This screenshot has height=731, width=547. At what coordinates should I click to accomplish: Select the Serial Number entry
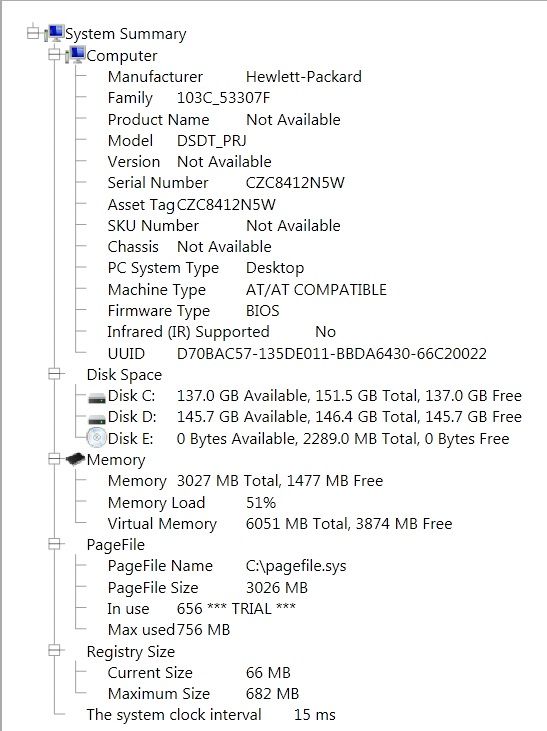tap(226, 183)
